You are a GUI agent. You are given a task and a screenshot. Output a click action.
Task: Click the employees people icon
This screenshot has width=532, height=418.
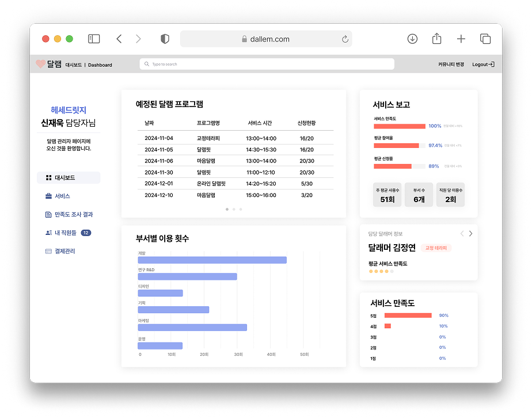pyautogui.click(x=48, y=233)
